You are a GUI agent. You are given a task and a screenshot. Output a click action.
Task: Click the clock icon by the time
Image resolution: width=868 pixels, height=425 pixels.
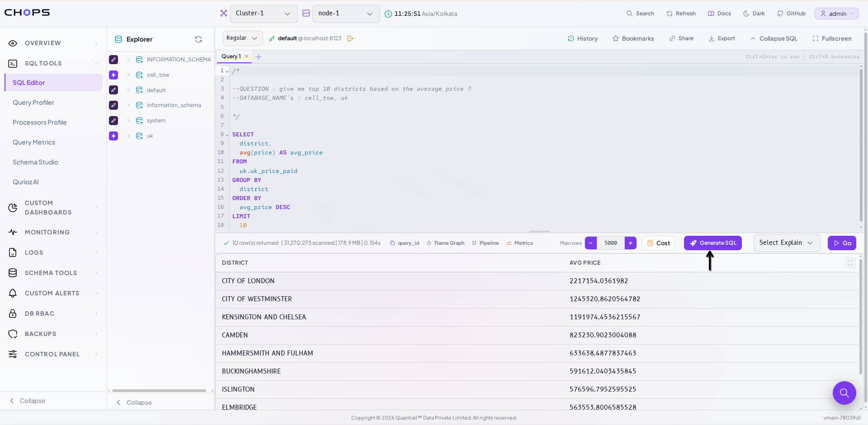(388, 14)
